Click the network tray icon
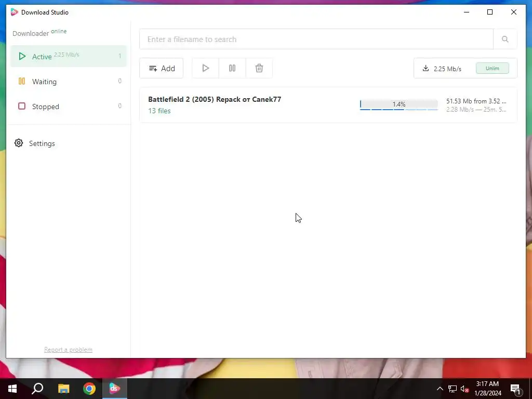 click(453, 389)
